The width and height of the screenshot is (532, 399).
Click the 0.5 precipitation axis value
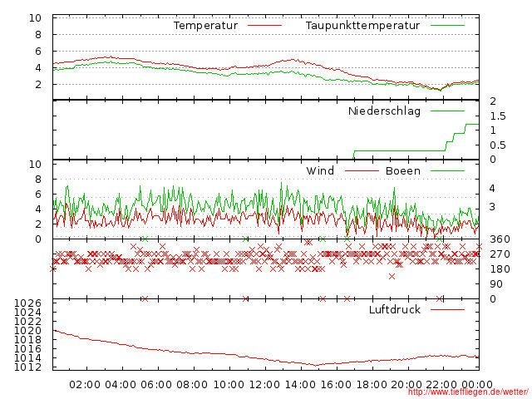pyautogui.click(x=498, y=145)
